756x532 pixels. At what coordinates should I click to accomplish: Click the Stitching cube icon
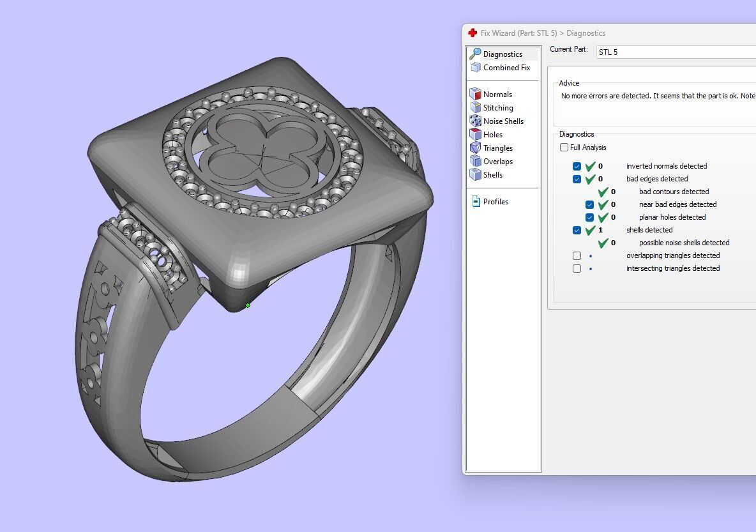point(476,107)
